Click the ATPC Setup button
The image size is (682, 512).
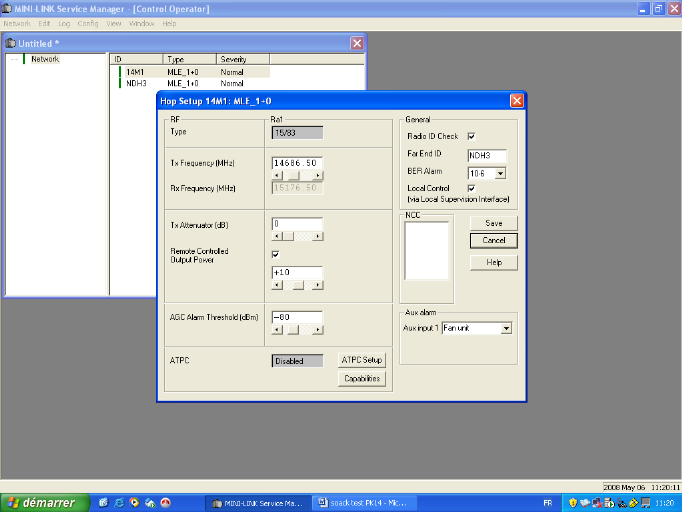point(361,360)
